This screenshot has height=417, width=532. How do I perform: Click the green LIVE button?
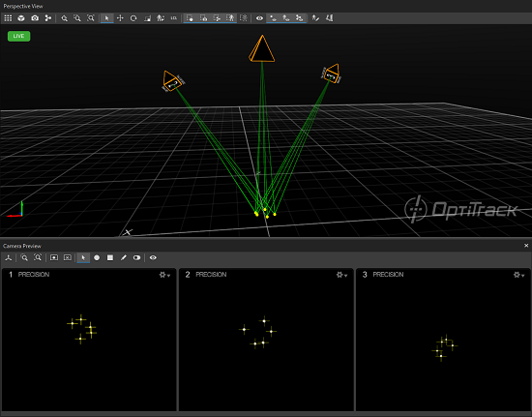tap(19, 36)
